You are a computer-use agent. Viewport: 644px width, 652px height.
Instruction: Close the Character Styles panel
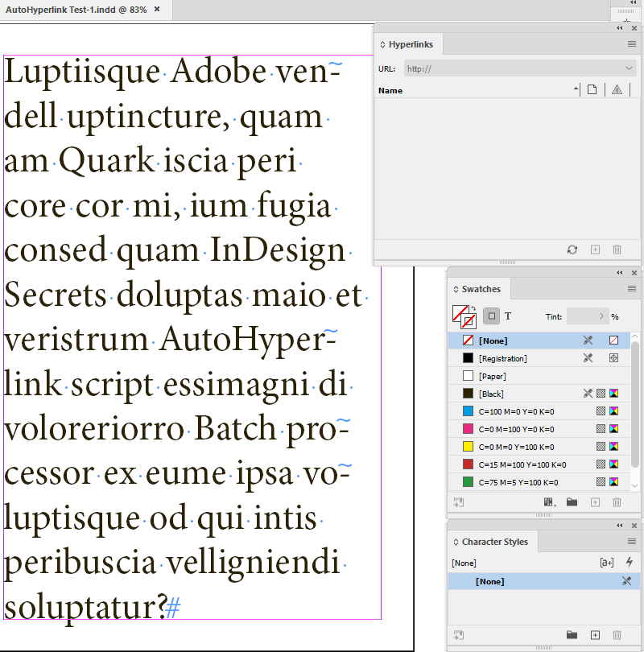(634, 526)
